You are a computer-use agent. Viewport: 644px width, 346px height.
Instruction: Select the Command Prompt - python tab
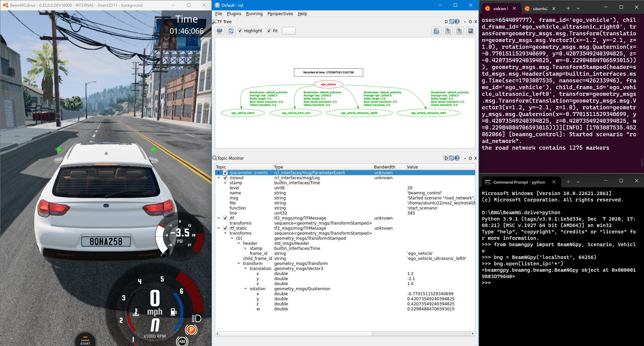coord(521,182)
